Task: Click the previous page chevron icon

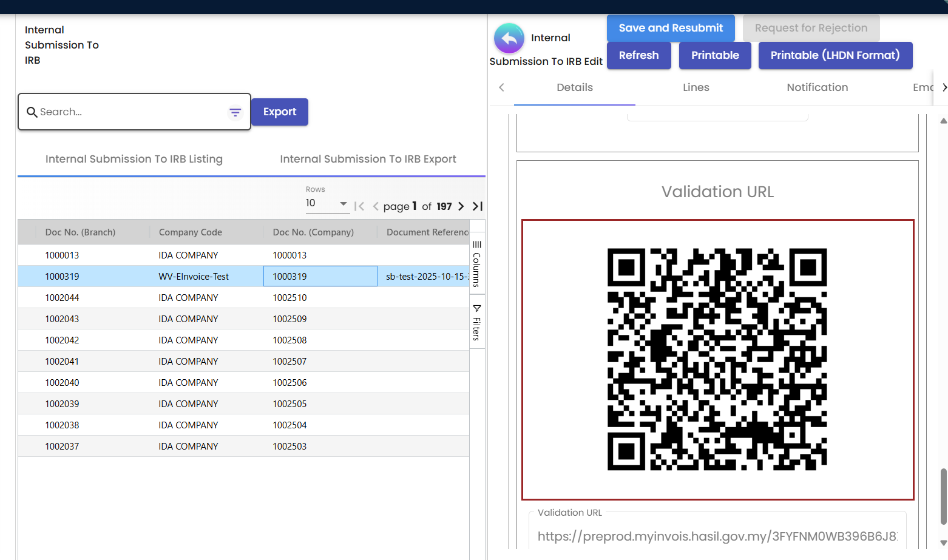Action: [376, 206]
